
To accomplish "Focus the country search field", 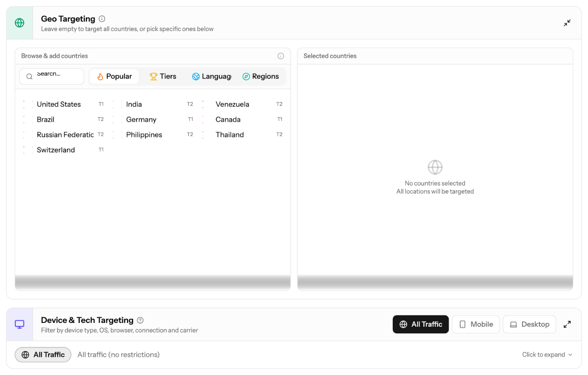I will [52, 76].
